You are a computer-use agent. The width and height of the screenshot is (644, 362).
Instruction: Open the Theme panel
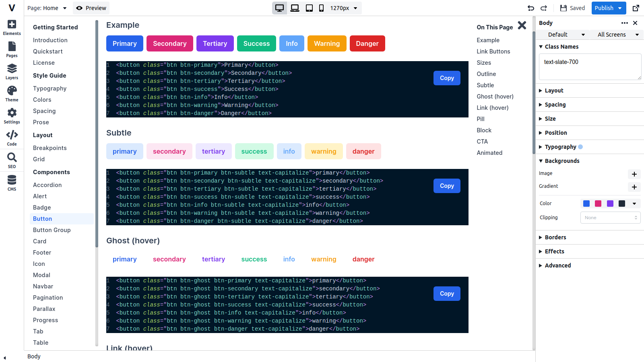(x=12, y=94)
